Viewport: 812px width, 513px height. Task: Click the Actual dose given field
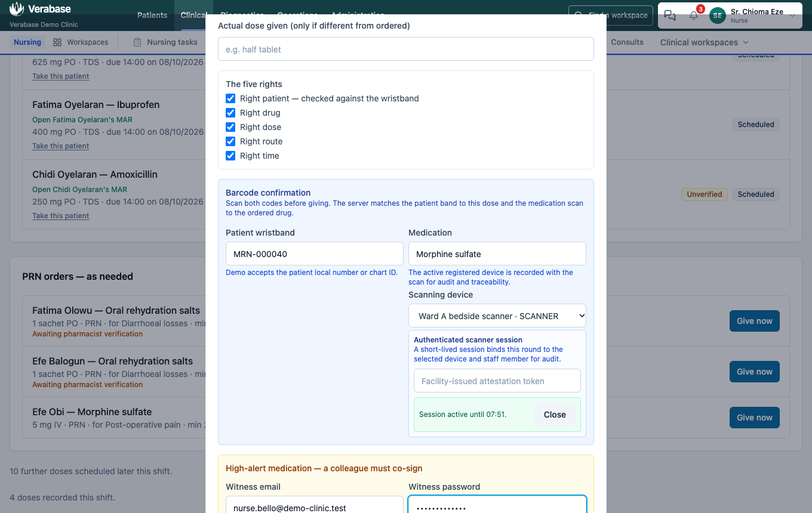pyautogui.click(x=406, y=49)
